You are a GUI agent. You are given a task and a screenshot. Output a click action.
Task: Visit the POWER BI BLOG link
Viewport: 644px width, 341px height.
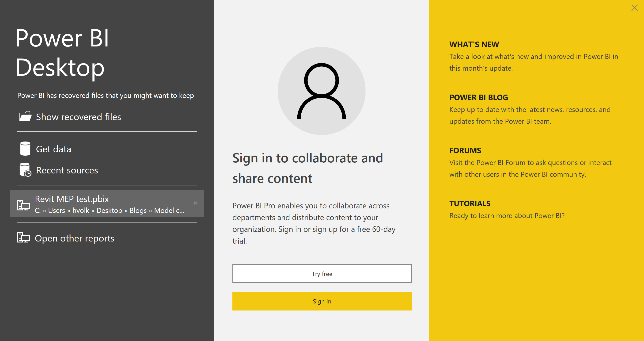pos(478,97)
